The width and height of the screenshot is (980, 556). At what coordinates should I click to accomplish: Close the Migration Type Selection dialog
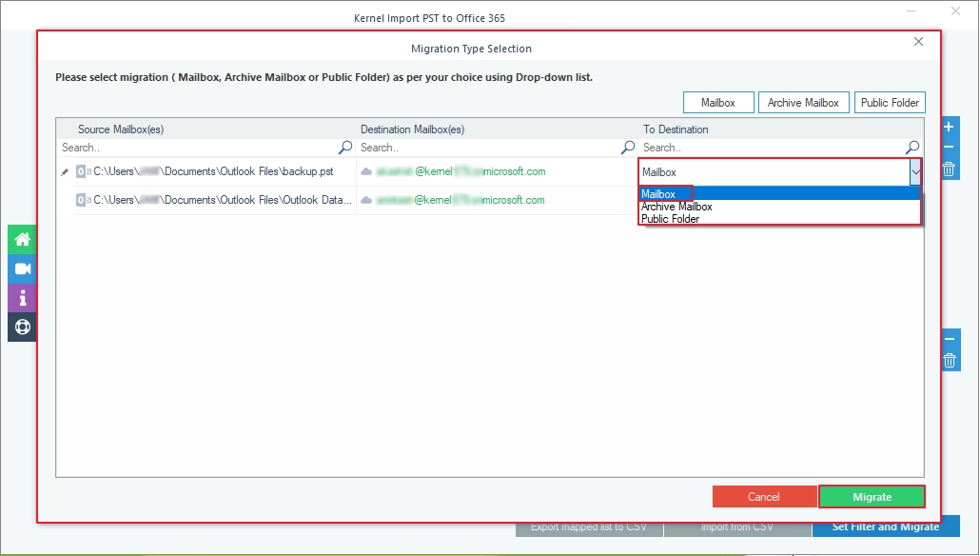point(918,42)
